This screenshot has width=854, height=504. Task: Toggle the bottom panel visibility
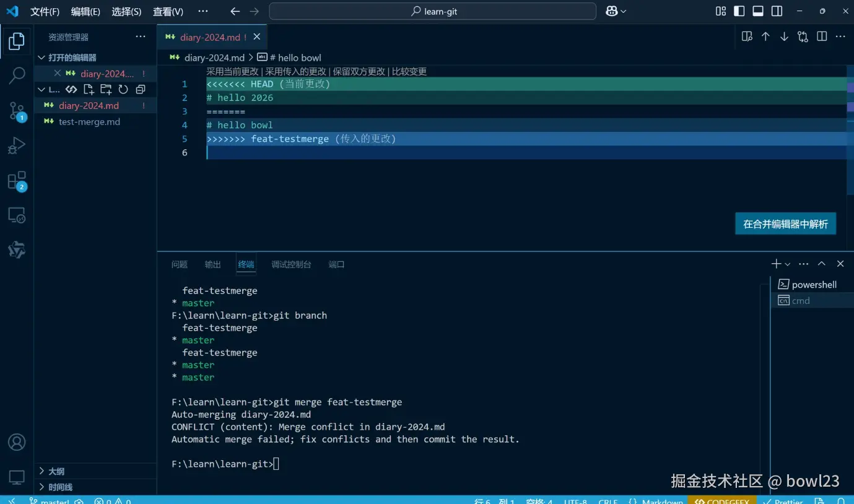[758, 11]
